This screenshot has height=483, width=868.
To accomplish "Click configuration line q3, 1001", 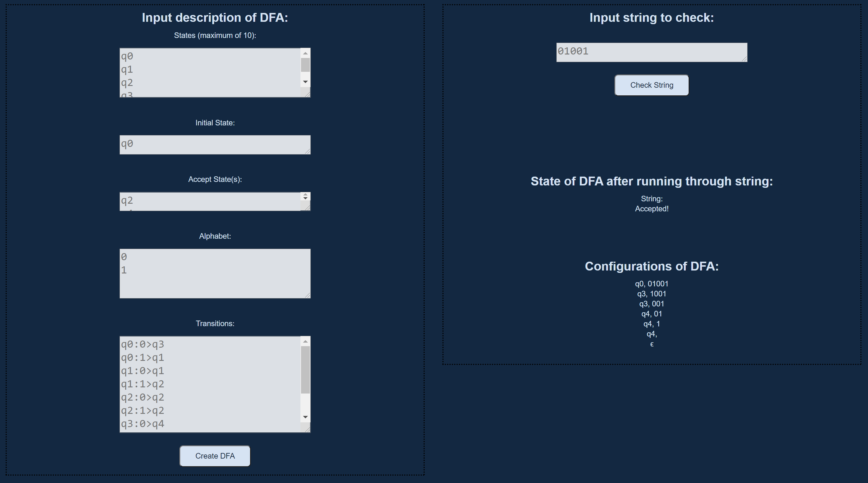I will click(651, 294).
